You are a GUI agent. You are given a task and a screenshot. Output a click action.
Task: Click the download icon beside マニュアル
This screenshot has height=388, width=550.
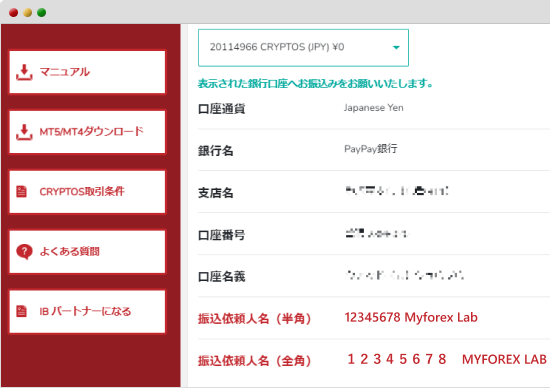point(24,72)
